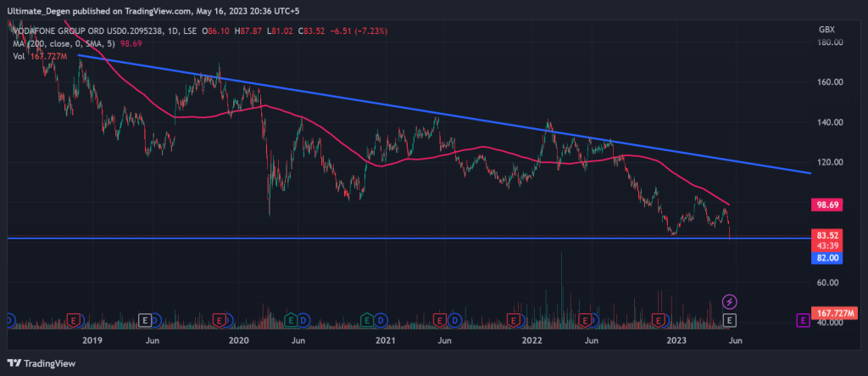Open red earnings marker just before 2022
The width and height of the screenshot is (868, 376).
click(515, 319)
